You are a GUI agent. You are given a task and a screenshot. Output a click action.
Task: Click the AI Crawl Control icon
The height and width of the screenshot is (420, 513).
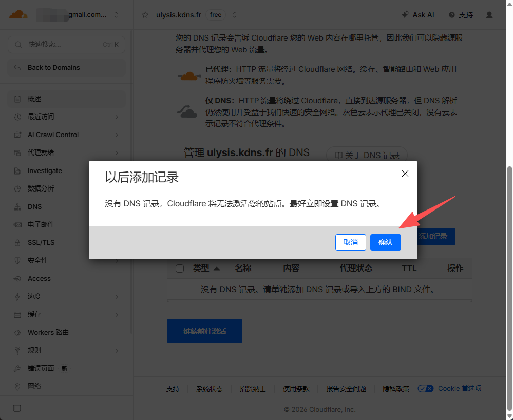[17, 135]
